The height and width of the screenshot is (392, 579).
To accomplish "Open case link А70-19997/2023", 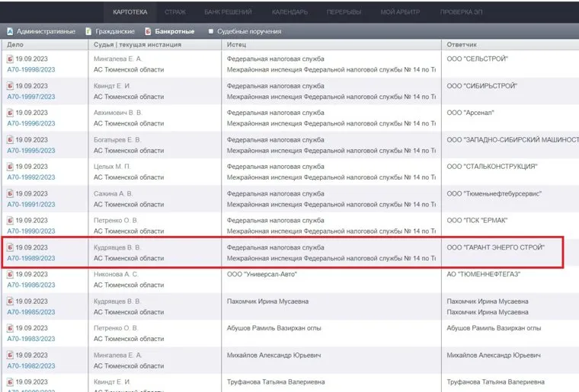I will click(31, 97).
